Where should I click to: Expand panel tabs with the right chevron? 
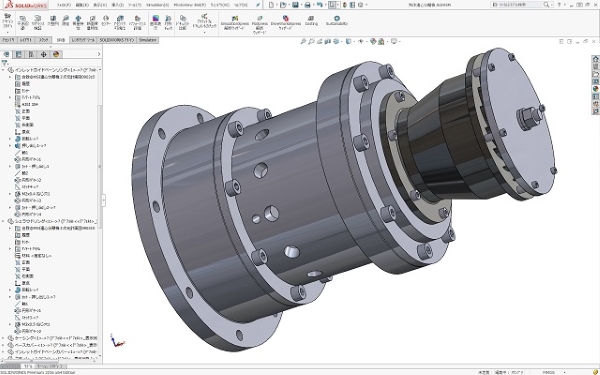(99, 54)
